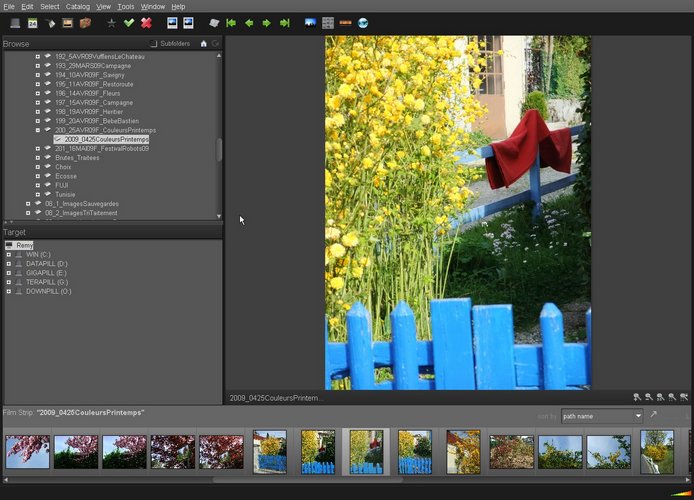
Task: Click the globe icon in toolbar
Action: [363, 23]
